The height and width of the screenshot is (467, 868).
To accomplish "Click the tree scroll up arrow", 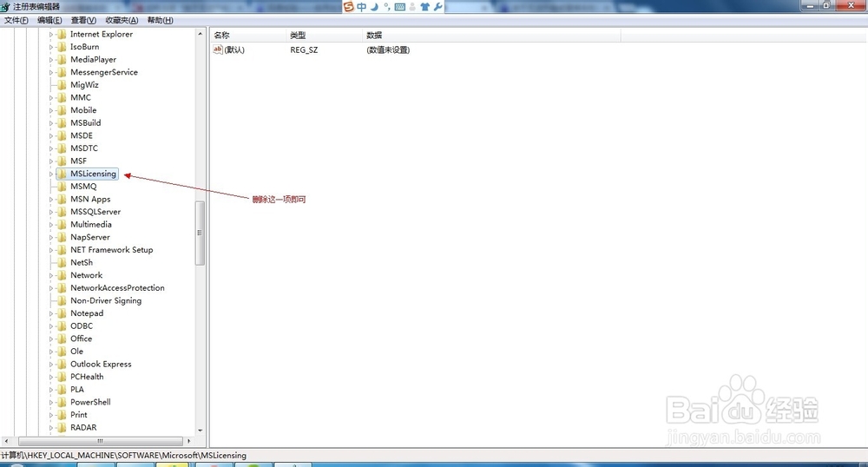I will pyautogui.click(x=200, y=34).
